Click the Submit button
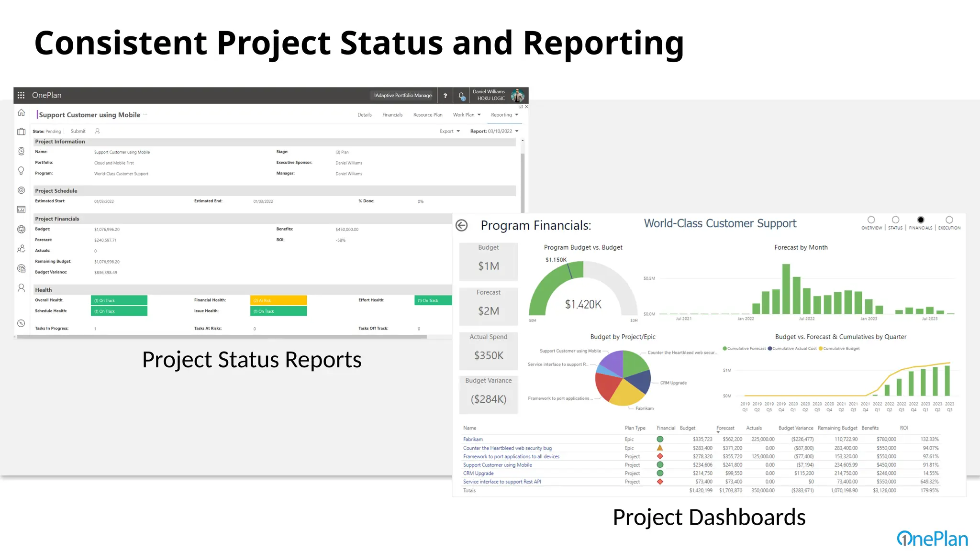 [78, 131]
